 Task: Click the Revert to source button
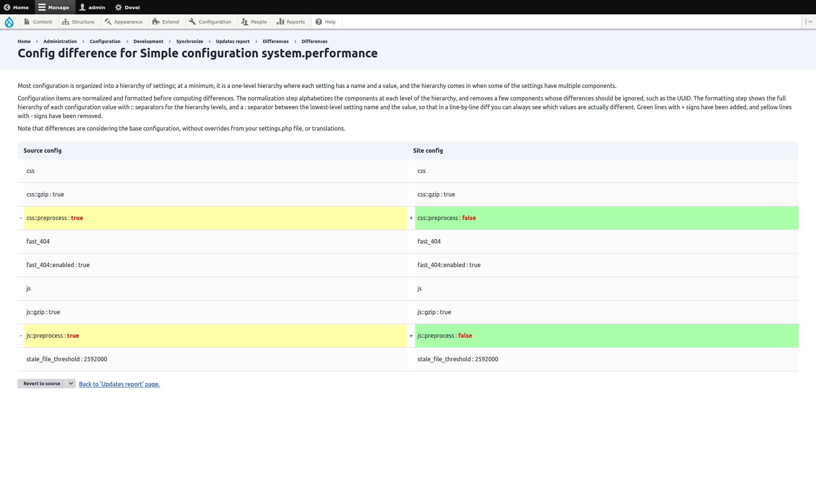[42, 383]
